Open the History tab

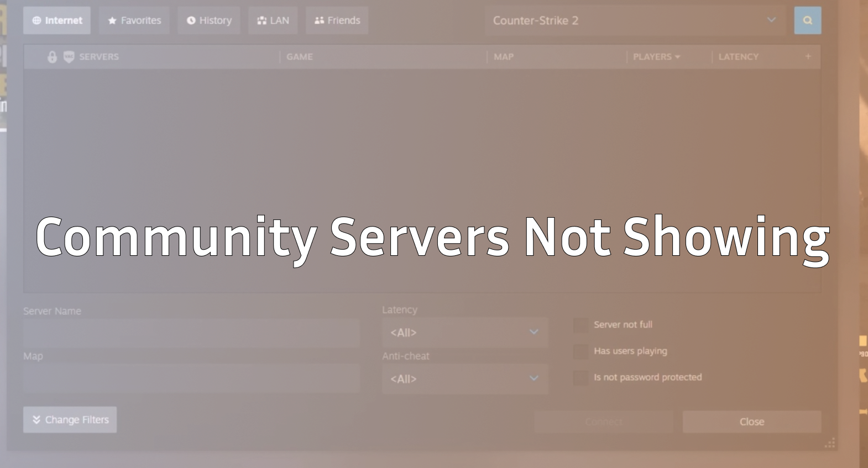(209, 20)
